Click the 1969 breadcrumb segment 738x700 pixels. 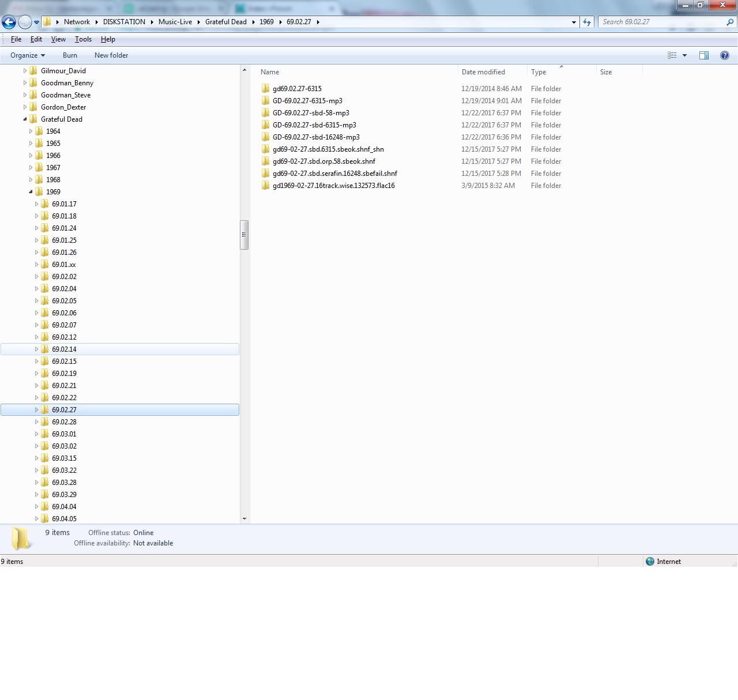click(x=266, y=22)
